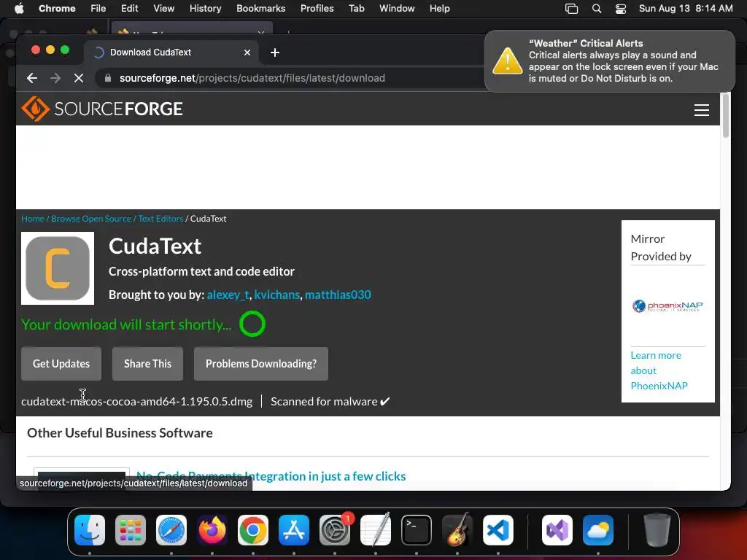Select the Download CudaText tab
The image size is (747, 560).
coord(171,52)
